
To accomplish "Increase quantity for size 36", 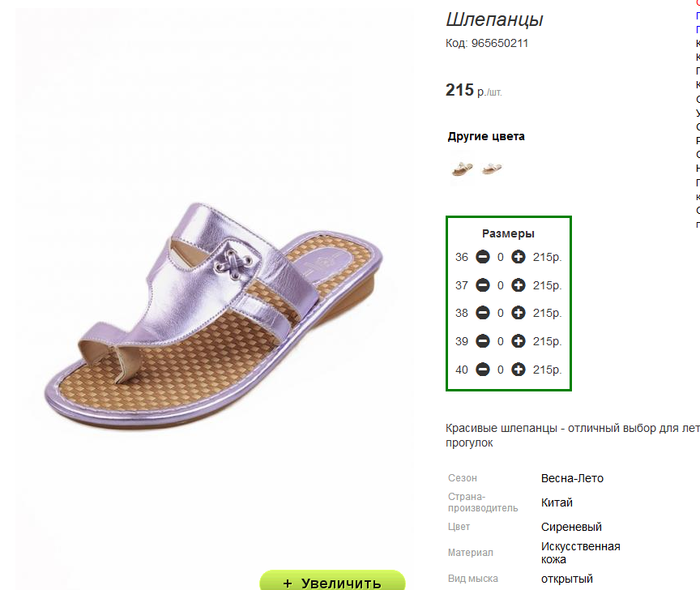I will [x=519, y=257].
